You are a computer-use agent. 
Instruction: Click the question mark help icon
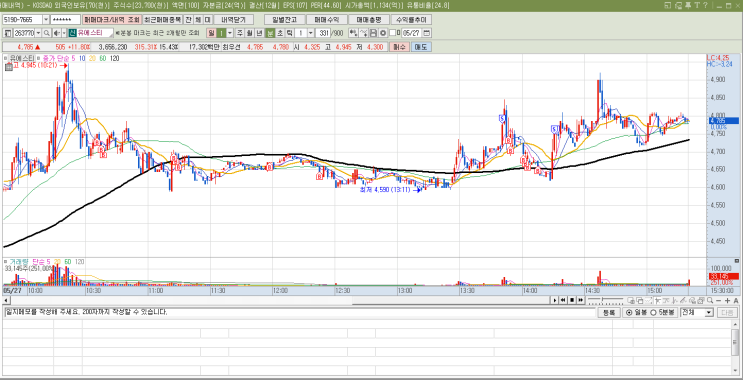click(x=706, y=5)
